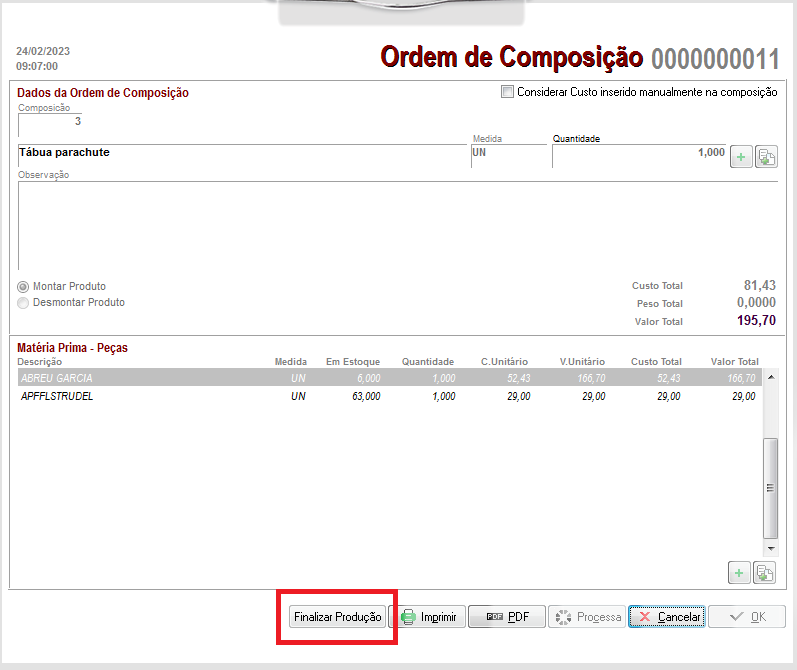This screenshot has width=797, height=670.
Task: Click Finalizar Produção
Action: [x=337, y=617]
